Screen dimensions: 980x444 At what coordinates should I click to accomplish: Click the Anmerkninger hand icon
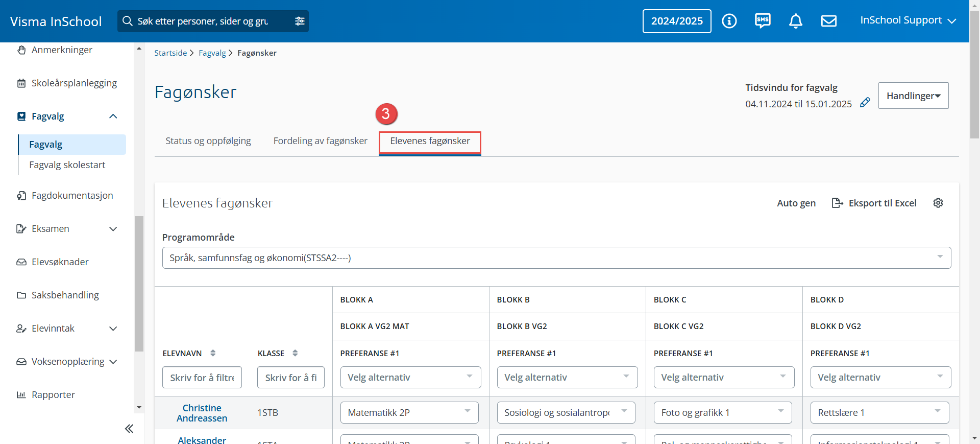coord(21,50)
